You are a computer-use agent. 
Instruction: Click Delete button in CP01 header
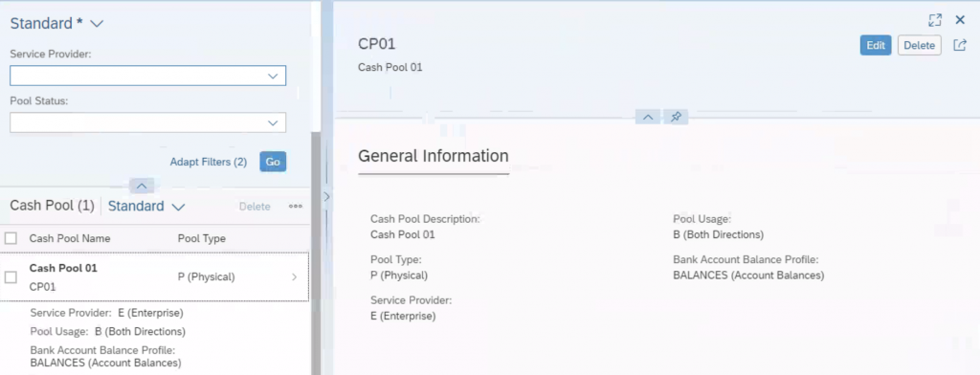(x=920, y=45)
